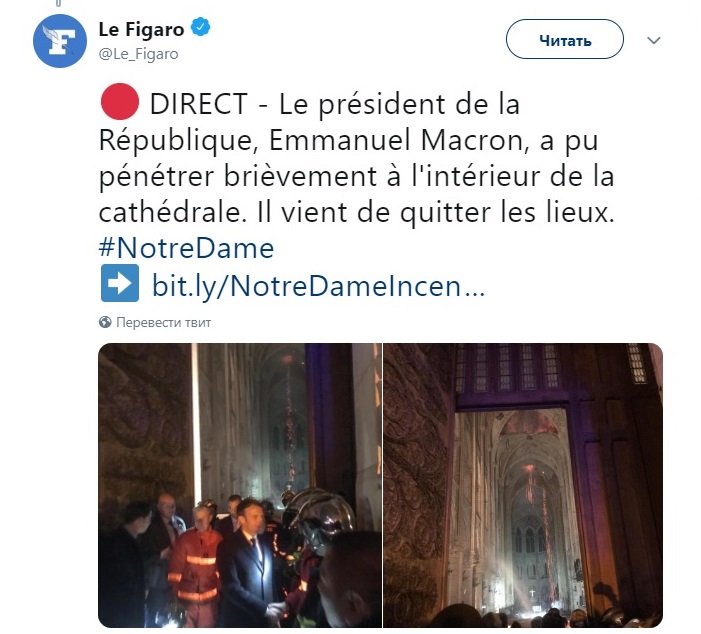Click the tweet text about Emmanuel Macron
The image size is (701, 634).
356,157
